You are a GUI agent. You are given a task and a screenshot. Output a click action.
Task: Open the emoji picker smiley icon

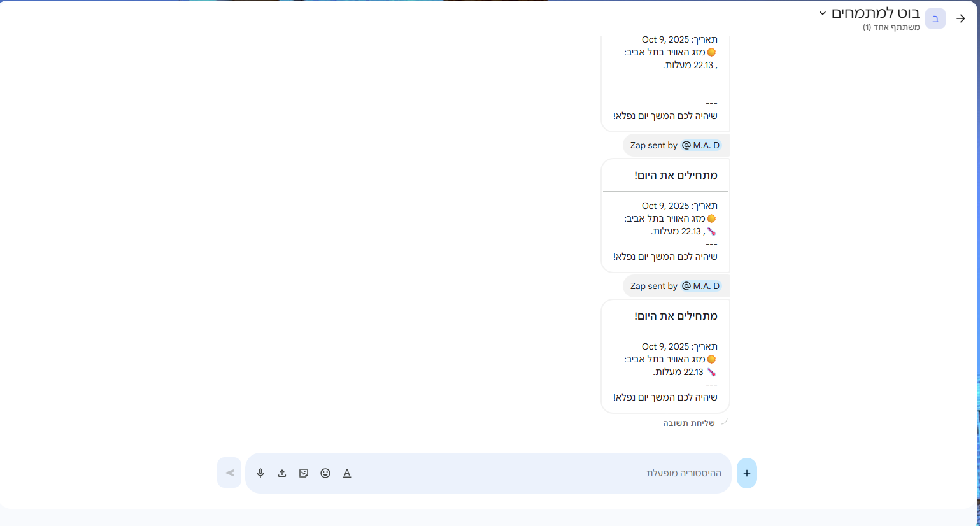pos(325,473)
